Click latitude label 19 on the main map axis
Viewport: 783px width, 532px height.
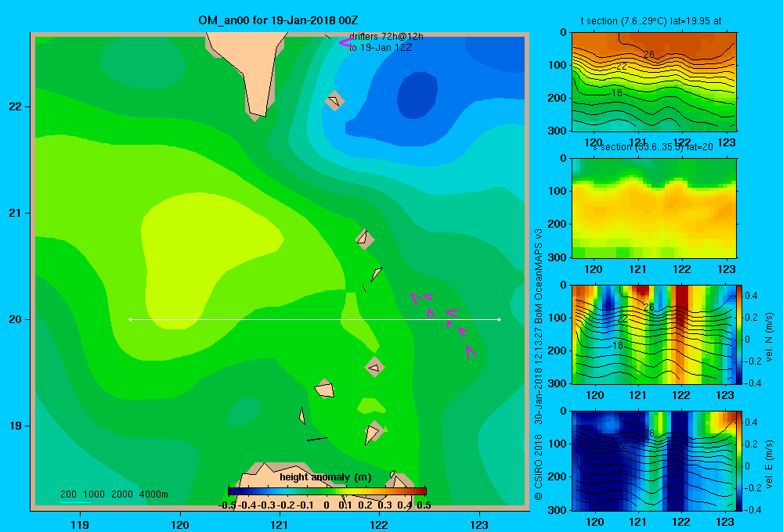point(16,426)
